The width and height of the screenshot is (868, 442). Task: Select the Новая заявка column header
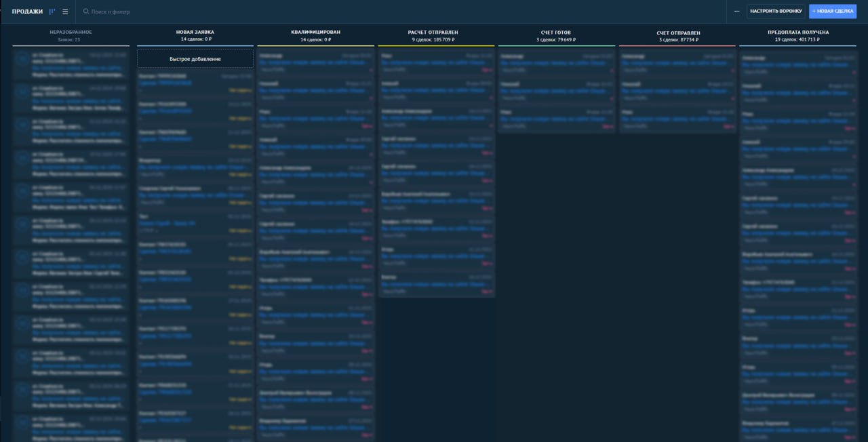(195, 32)
